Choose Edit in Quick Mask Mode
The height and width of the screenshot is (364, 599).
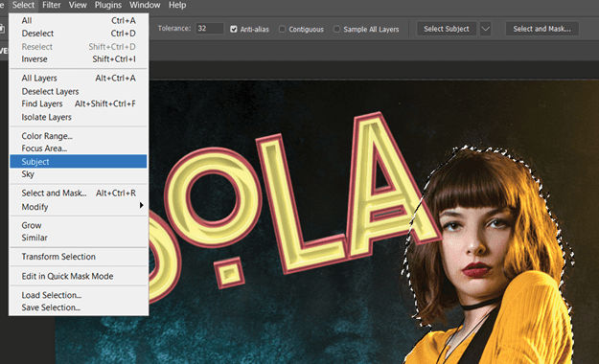pyautogui.click(x=79, y=276)
